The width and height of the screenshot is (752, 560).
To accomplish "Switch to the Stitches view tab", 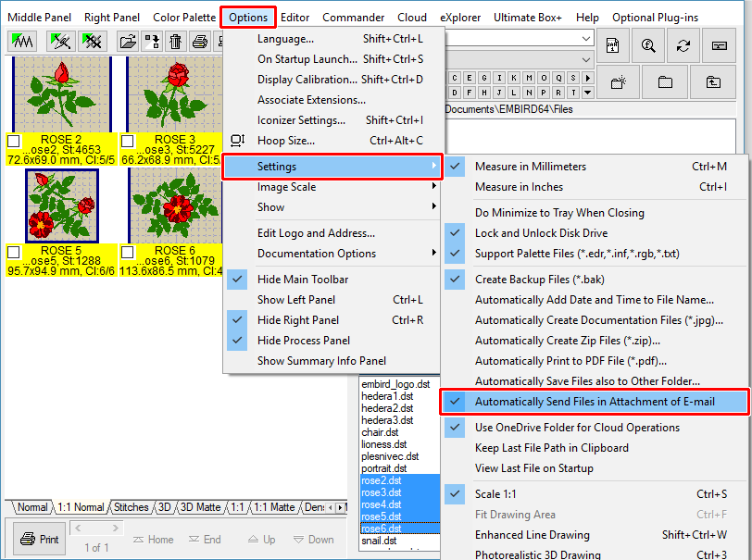I will click(x=131, y=507).
